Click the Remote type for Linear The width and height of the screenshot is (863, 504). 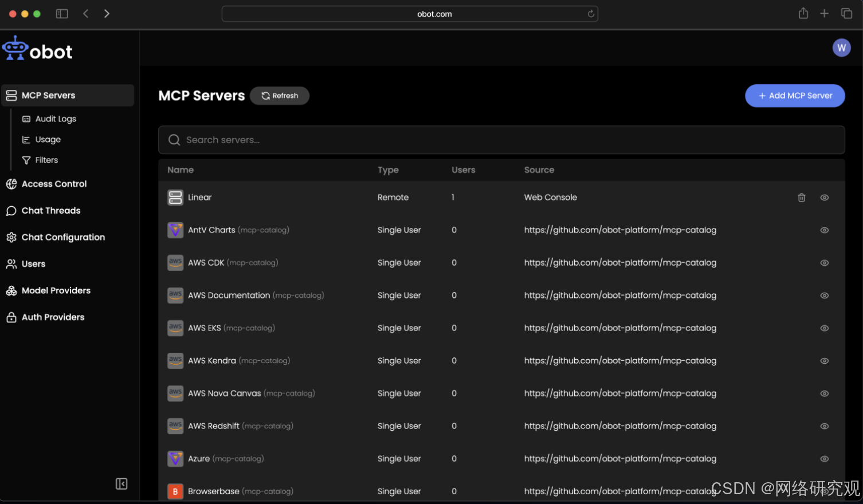coord(393,198)
